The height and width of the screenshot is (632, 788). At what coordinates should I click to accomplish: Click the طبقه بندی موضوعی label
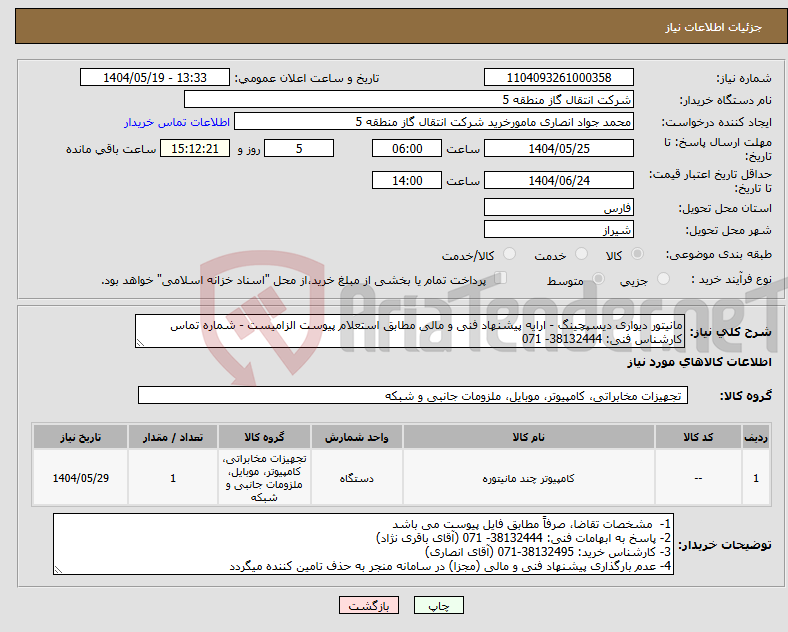[719, 255]
